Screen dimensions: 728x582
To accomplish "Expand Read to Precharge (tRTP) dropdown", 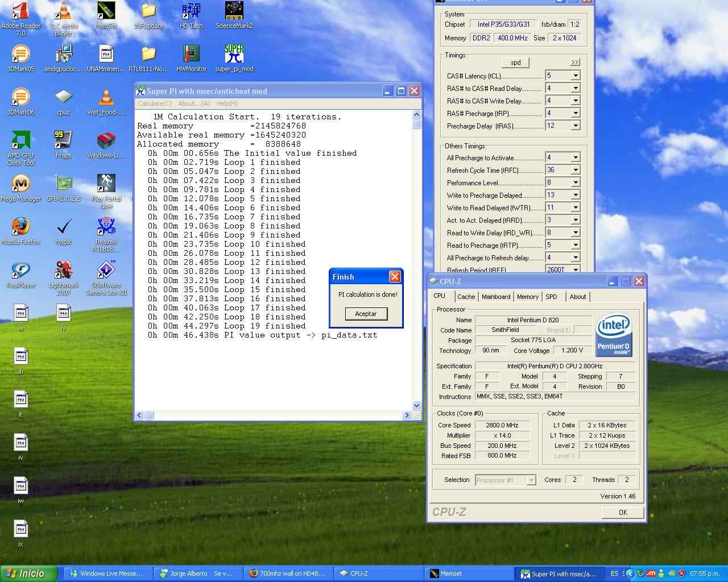I will 576,245.
